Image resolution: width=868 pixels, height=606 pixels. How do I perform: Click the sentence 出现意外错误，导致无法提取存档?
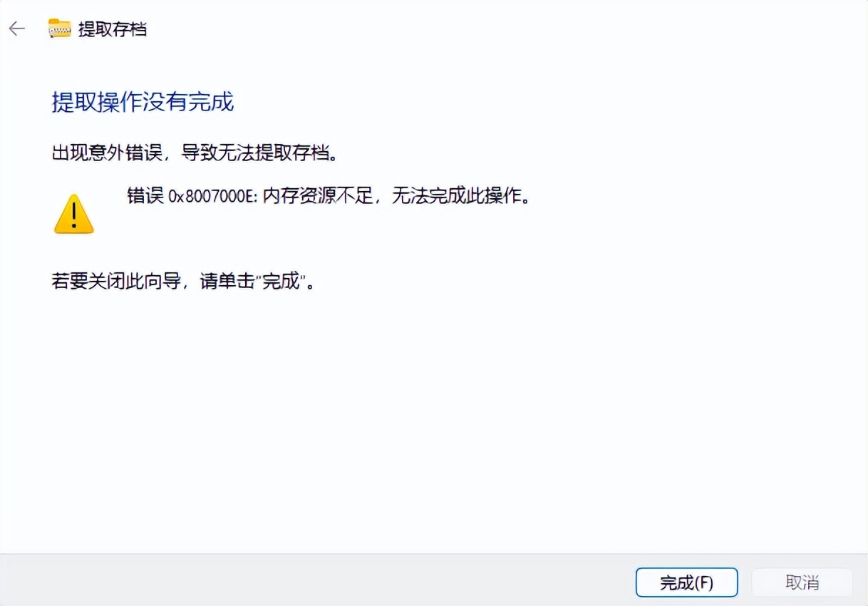tap(194, 153)
